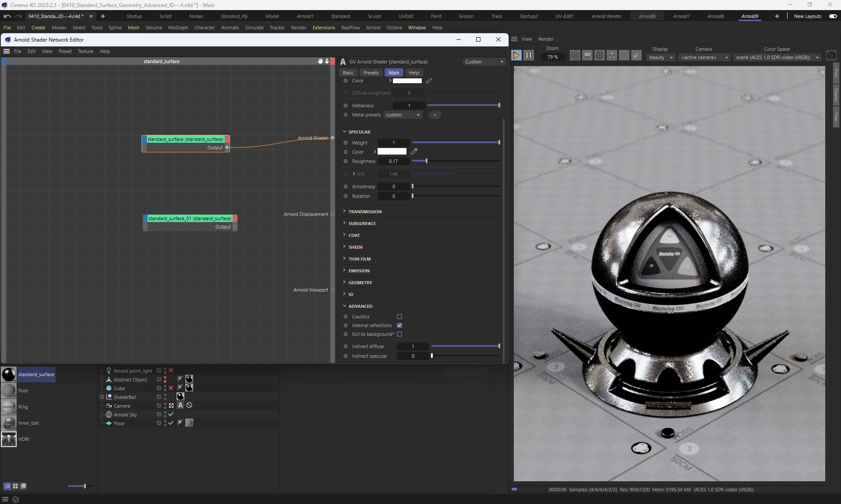Click the white Specular color swatch
The width and height of the screenshot is (841, 504).
tap(392, 152)
